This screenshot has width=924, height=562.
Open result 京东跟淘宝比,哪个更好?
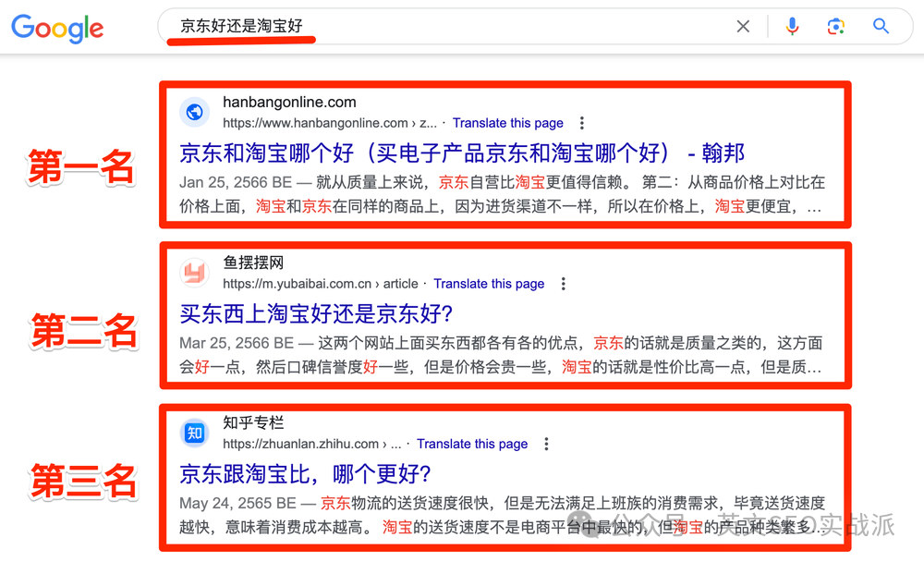[305, 473]
